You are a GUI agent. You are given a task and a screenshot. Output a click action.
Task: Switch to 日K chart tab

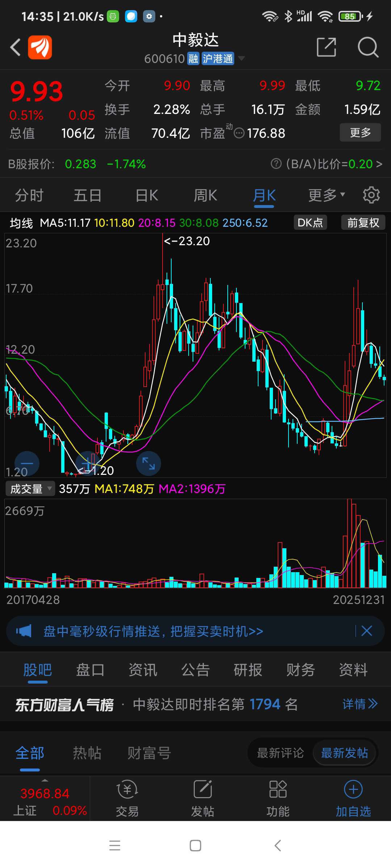coord(147,195)
